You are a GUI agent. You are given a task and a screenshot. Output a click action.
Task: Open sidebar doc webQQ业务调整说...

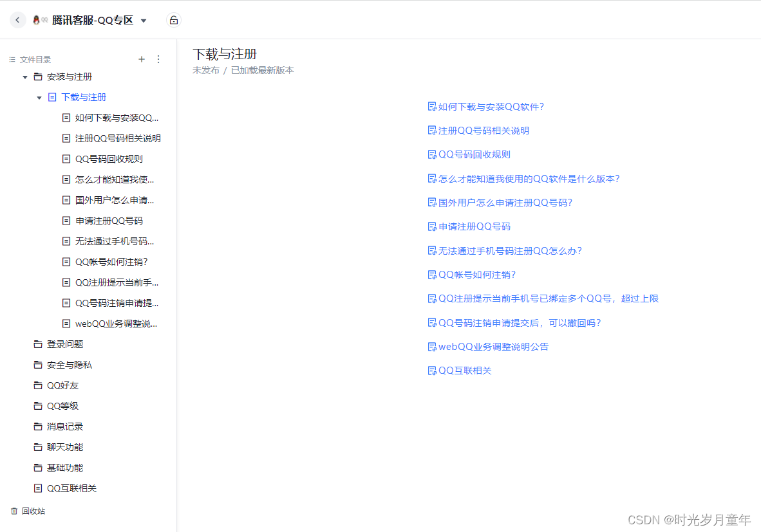click(x=116, y=324)
